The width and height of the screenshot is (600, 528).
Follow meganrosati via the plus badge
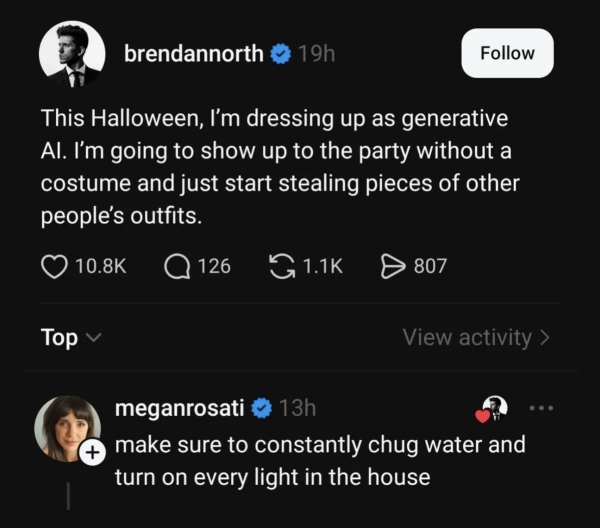click(92, 453)
